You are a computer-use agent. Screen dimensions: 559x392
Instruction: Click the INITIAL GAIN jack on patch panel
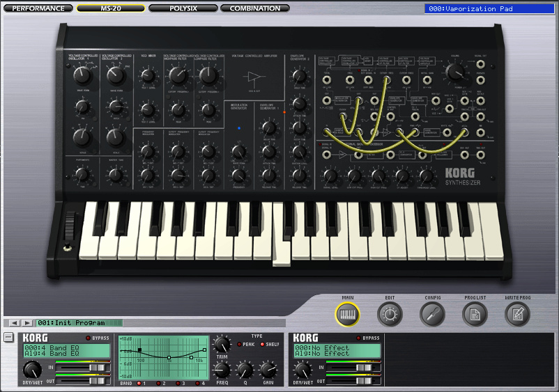click(x=427, y=80)
